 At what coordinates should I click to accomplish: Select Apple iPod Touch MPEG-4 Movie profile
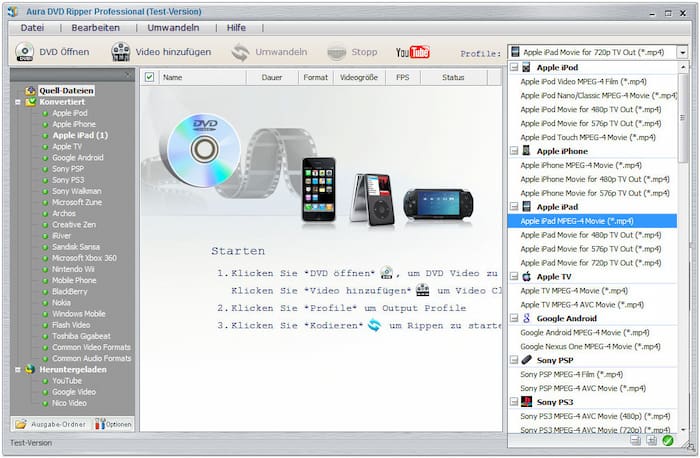(588, 137)
